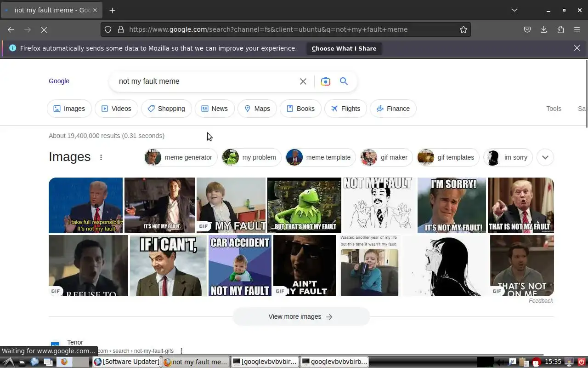Open the three-dot menu of Tenor result
Image resolution: width=588 pixels, height=368 pixels.
click(x=181, y=351)
